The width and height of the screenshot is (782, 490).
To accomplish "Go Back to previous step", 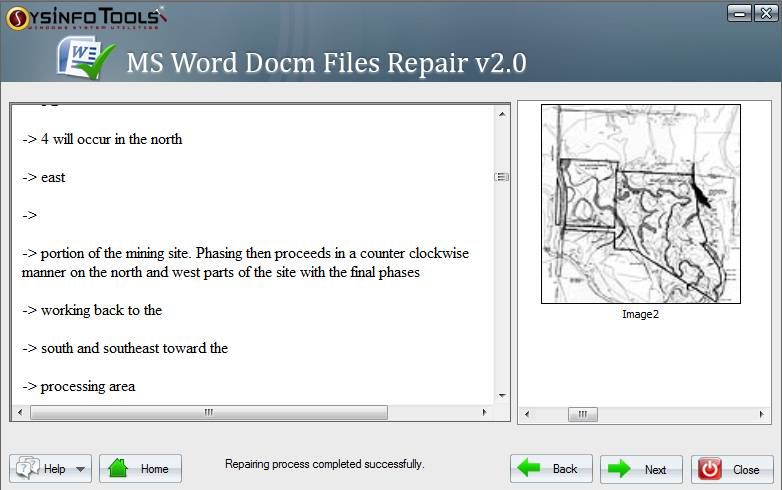I will 551,469.
